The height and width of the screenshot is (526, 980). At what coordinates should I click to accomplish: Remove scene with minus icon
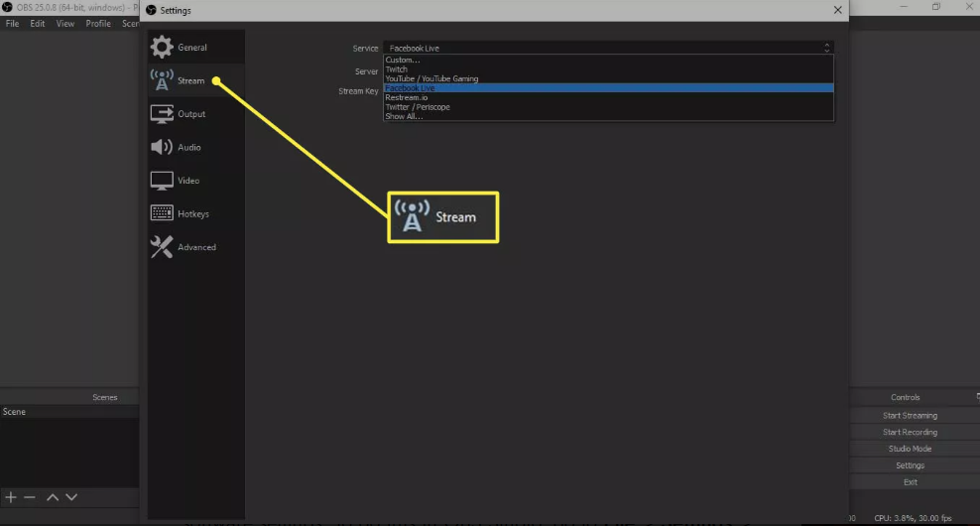(x=30, y=497)
